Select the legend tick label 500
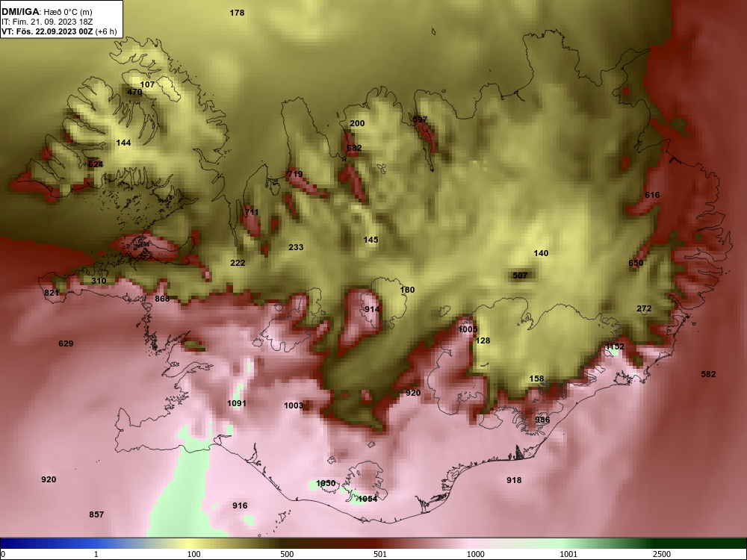 point(287,555)
